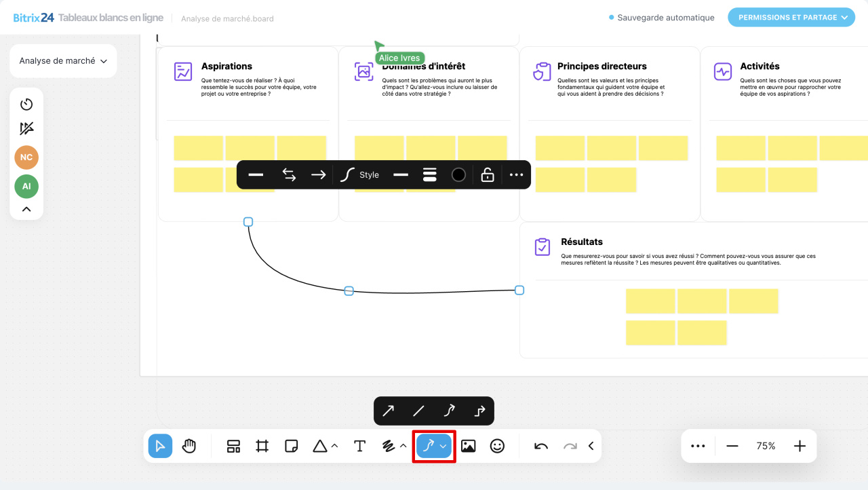Screen dimensions: 868x490
Task: Collapse the collaborators panel chevron
Action: coord(26,209)
